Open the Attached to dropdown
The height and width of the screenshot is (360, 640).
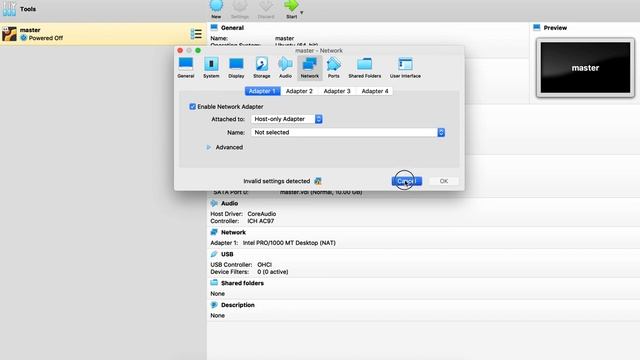pos(287,119)
